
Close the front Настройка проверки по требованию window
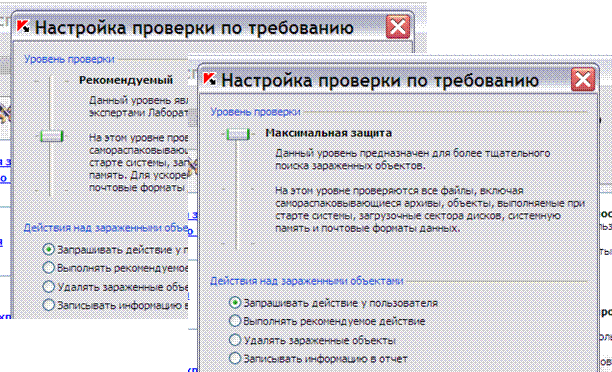[583, 80]
